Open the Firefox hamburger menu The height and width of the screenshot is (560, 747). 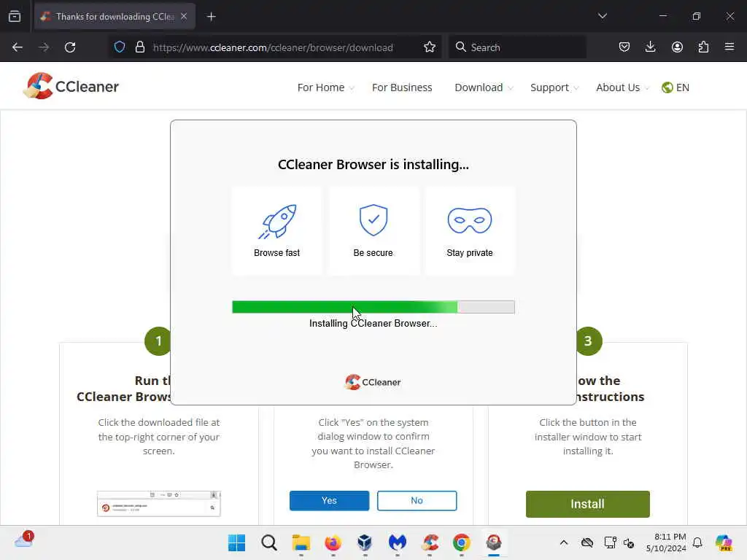(x=729, y=47)
